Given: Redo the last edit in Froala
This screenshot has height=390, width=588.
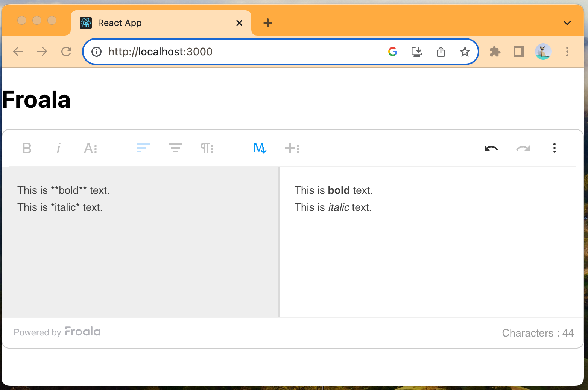Looking at the screenshot, I should pyautogui.click(x=523, y=148).
